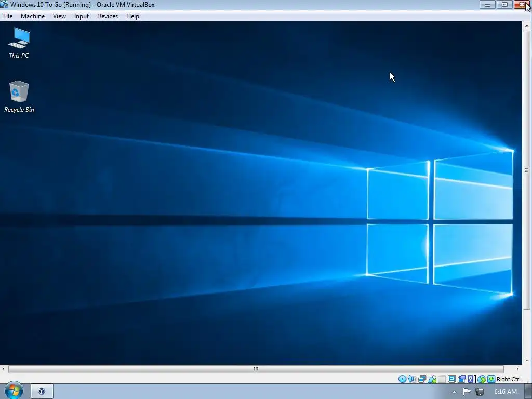This screenshot has width=532, height=399.
Task: Click the horizontal scrollbar right arrow
Action: (518, 369)
